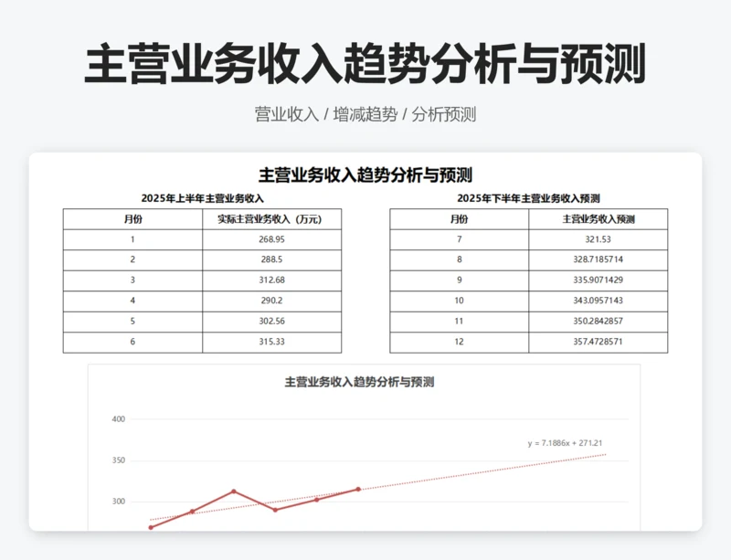Select the chart title above the plot
Screen dimensions: 731x560
click(359, 382)
